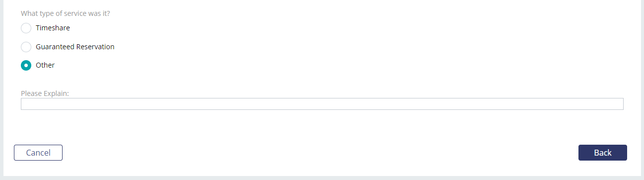Tick the empty circle beside Timeshare
The height and width of the screenshot is (180, 644).
click(26, 28)
